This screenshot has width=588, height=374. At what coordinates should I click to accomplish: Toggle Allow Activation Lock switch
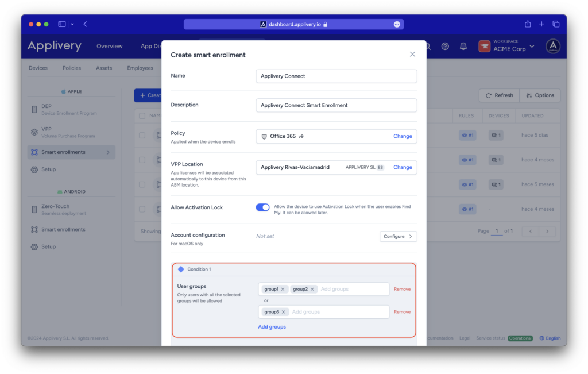click(x=262, y=207)
